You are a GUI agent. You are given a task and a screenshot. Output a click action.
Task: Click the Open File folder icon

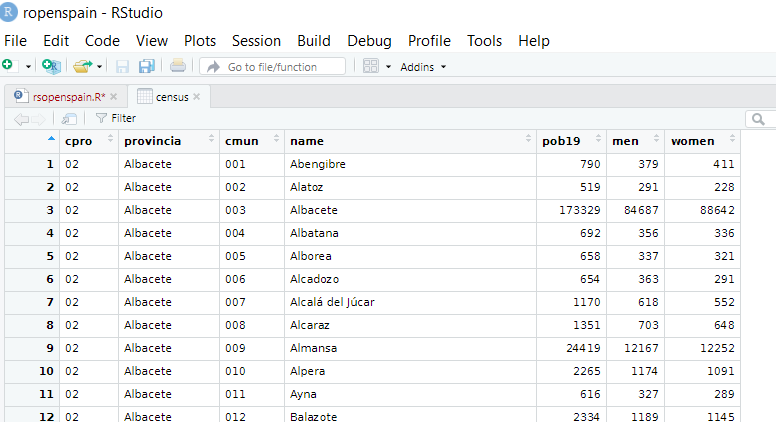pyautogui.click(x=82, y=66)
